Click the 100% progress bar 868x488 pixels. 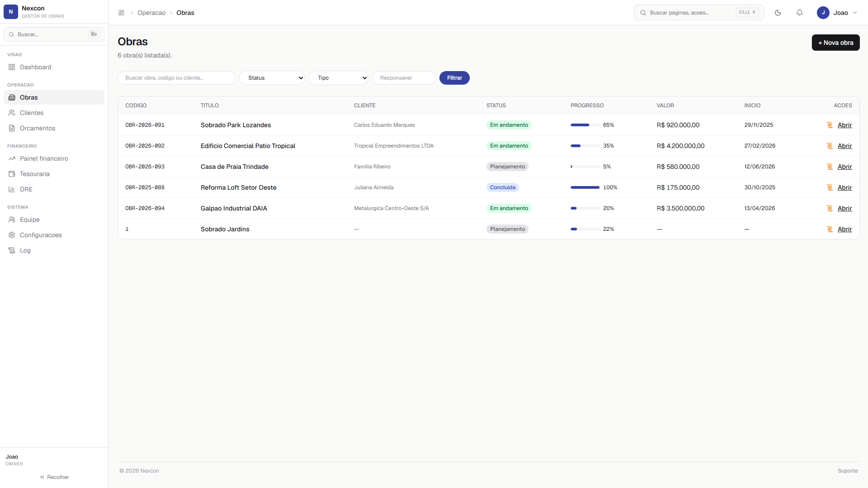[x=585, y=187]
